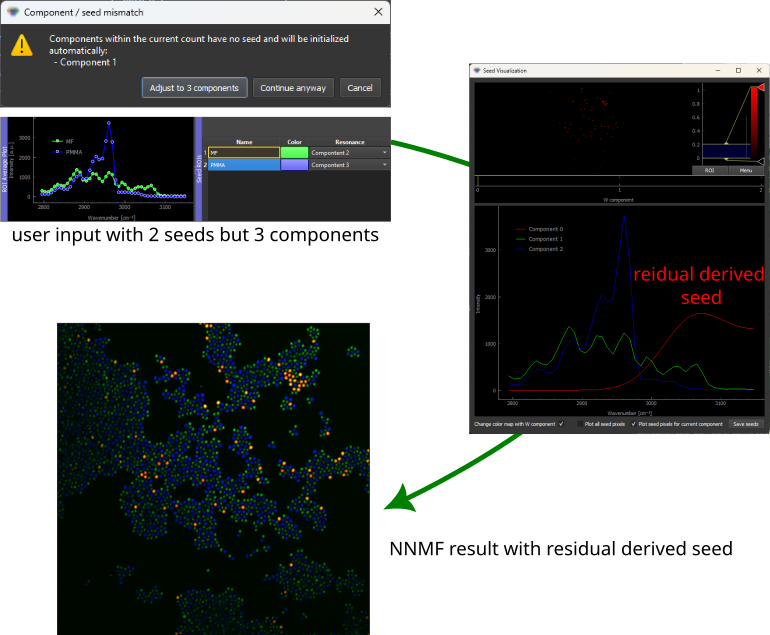Click the red top gradient tick marker

(x=761, y=87)
